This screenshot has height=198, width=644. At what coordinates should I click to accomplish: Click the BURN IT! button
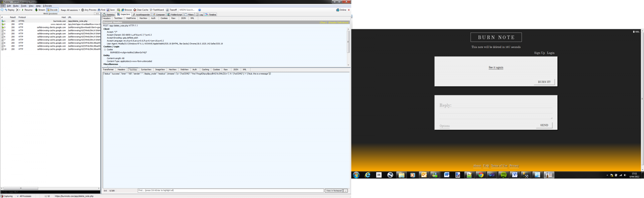tap(544, 82)
